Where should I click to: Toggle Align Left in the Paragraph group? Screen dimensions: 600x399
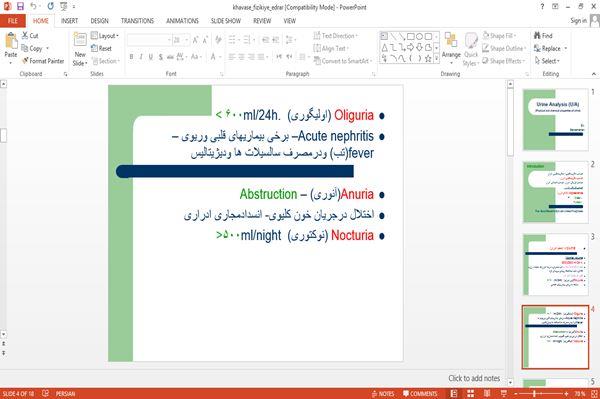point(232,57)
